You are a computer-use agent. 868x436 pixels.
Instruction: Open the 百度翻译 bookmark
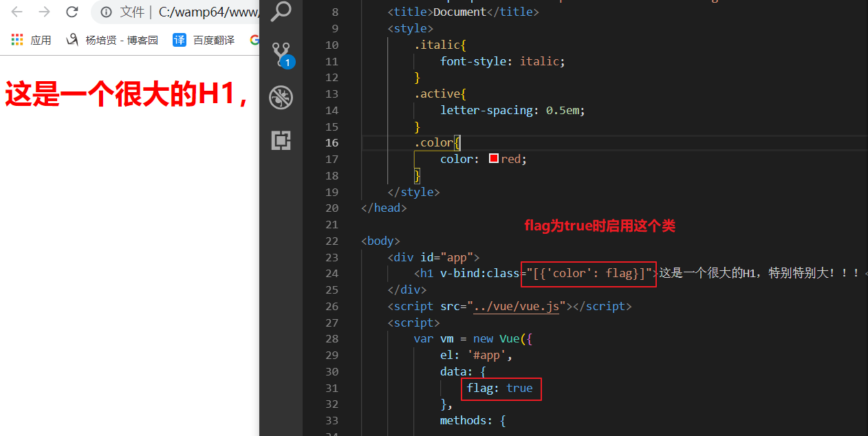click(204, 40)
